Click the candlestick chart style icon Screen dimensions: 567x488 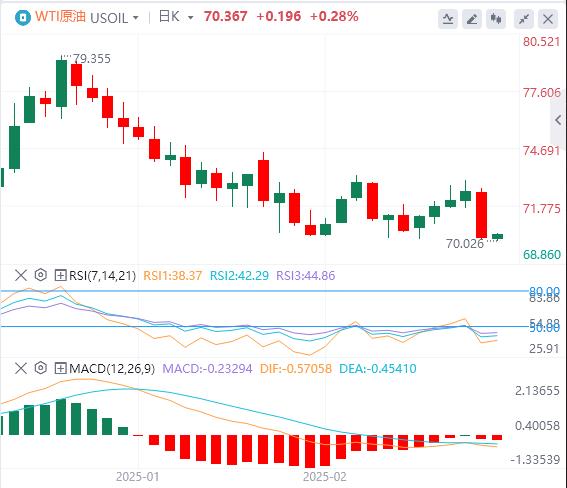coord(496,19)
